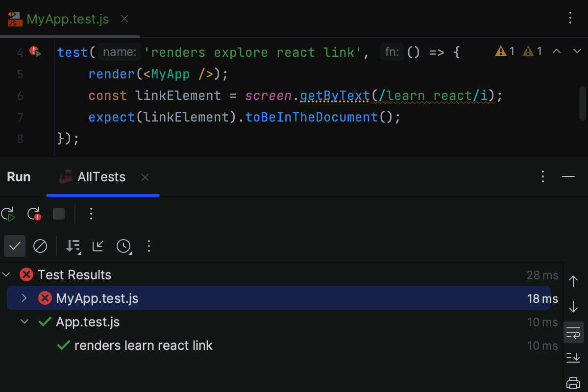Collapse the App.test.js result node
Screen dimensions: 588x392
coord(24,322)
